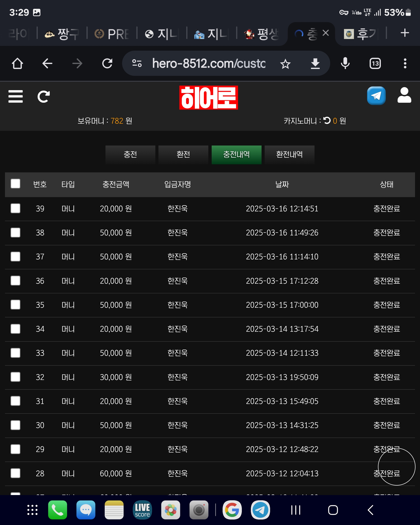Tap the site refresh icon beside hamburger menu
This screenshot has height=525, width=420.
(x=43, y=97)
